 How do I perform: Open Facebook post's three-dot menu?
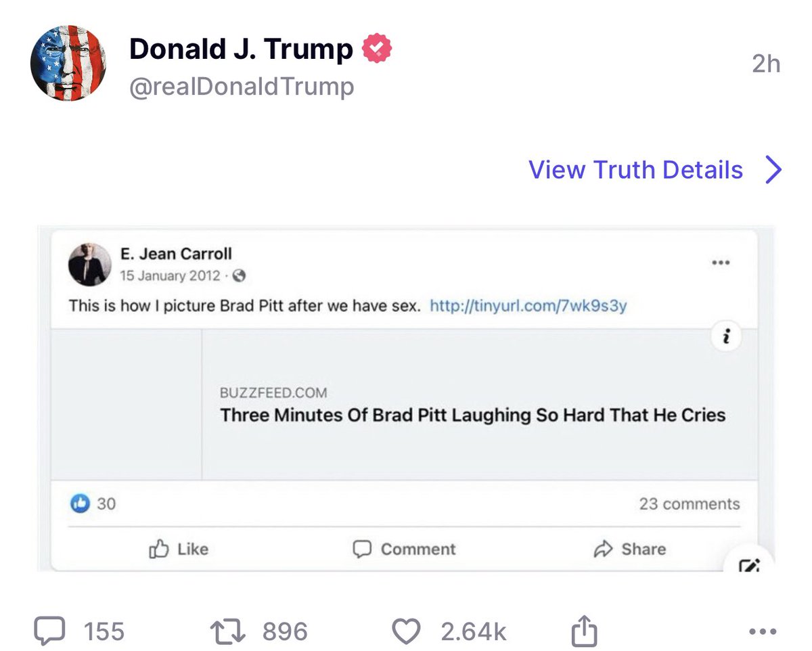point(721,263)
